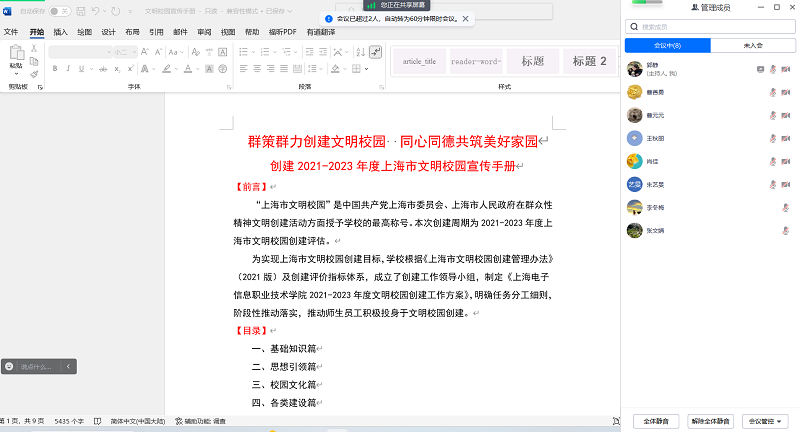The image size is (800, 432).
Task: Click the Format Painter brush icon
Action: point(34,73)
